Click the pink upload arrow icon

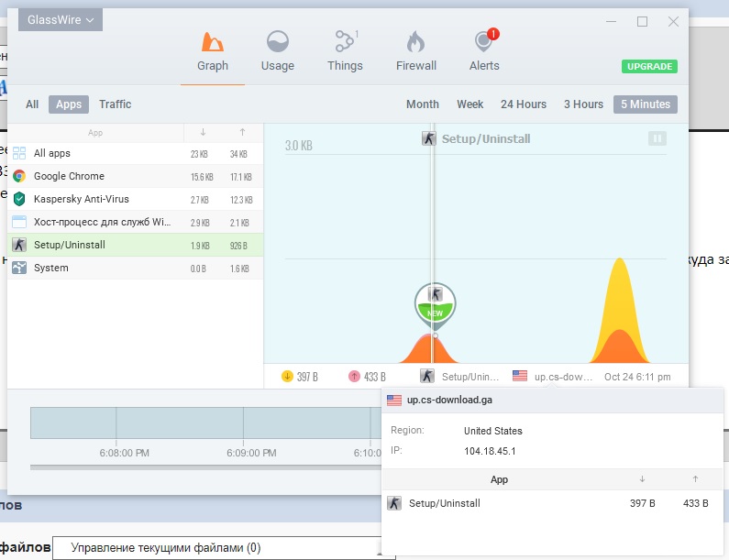(x=354, y=376)
